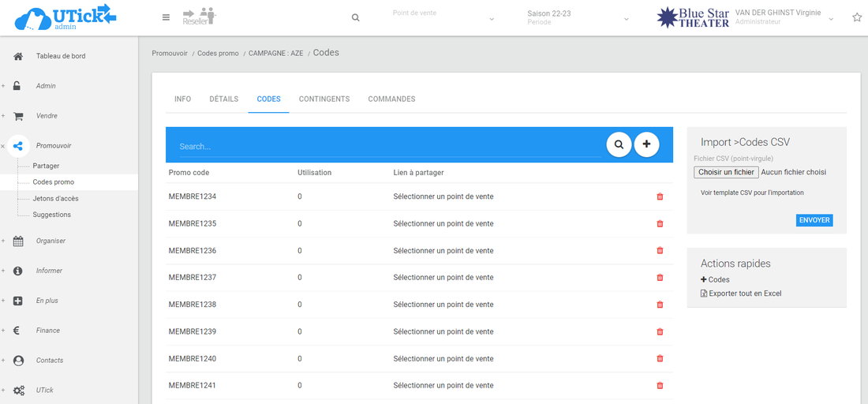Image resolution: width=868 pixels, height=404 pixels.
Task: Expand the Finance sidebar section
Action: tap(47, 331)
